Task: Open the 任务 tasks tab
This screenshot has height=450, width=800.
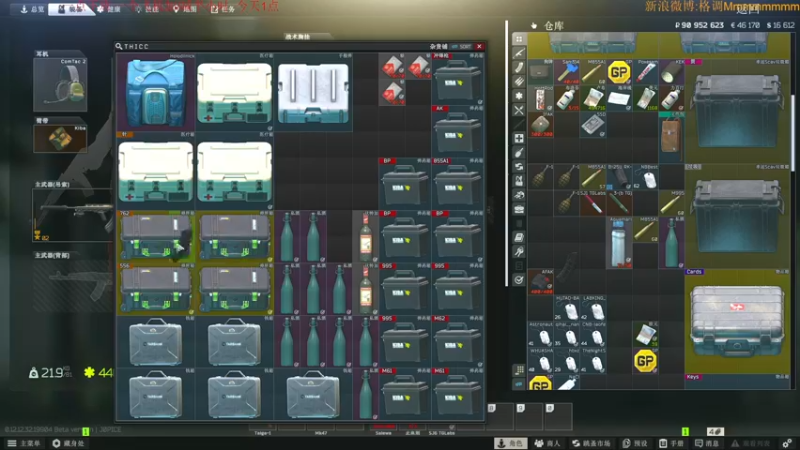Action: (223, 9)
